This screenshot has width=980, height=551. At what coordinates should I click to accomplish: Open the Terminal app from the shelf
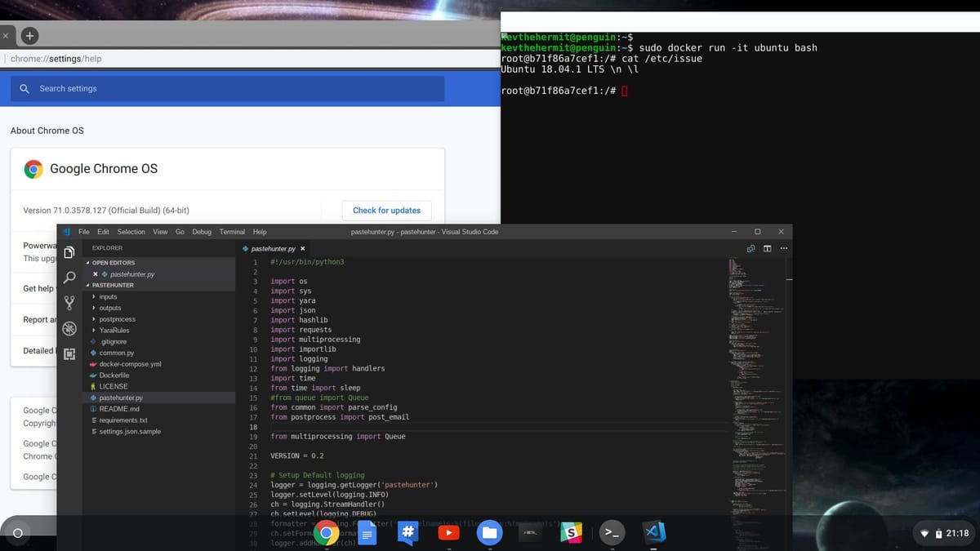tap(612, 532)
